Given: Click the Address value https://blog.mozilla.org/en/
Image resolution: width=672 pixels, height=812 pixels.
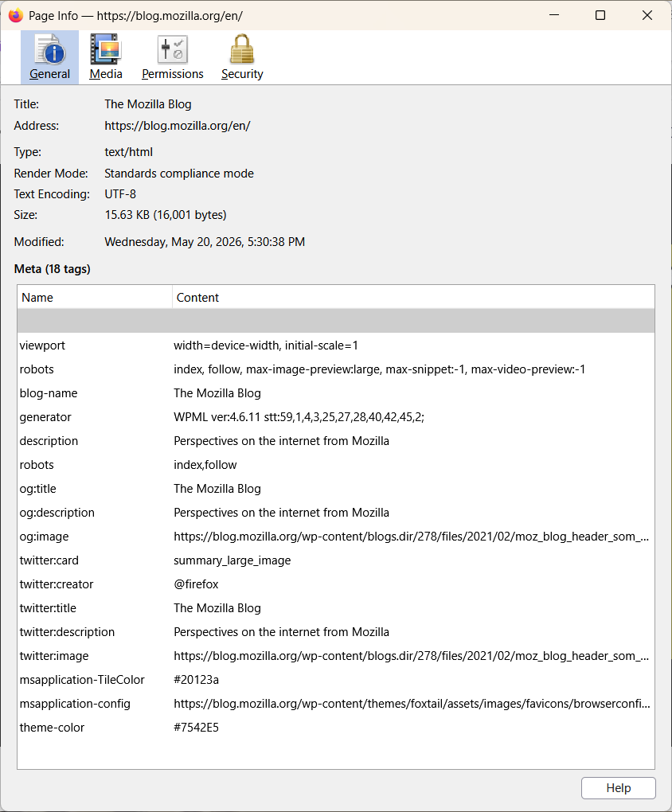Looking at the screenshot, I should pyautogui.click(x=178, y=126).
